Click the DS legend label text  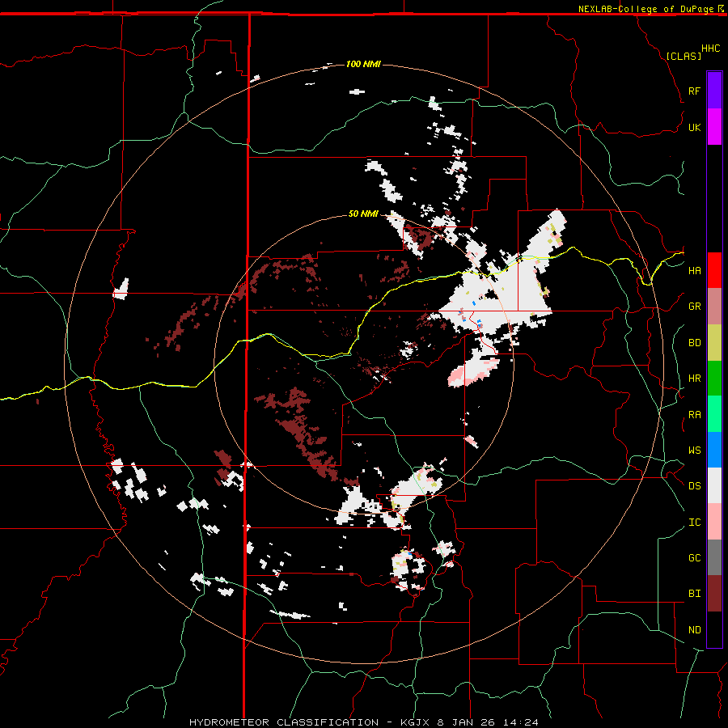point(694,485)
